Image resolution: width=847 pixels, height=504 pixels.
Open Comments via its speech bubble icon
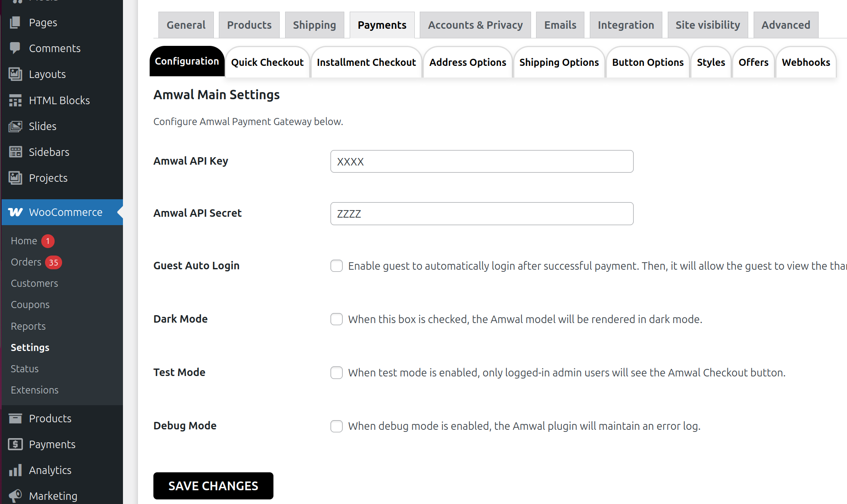15,48
